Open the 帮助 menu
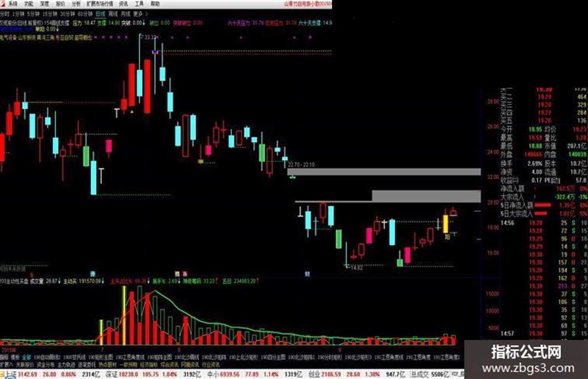Image resolution: width=588 pixels, height=379 pixels. [155, 4]
